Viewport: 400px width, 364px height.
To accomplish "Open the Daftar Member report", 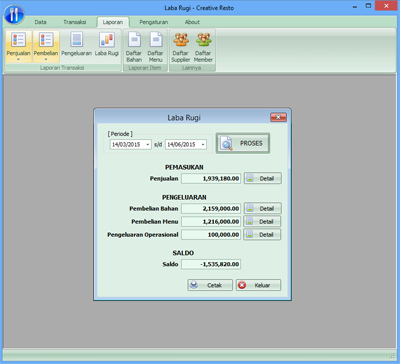I will point(203,47).
